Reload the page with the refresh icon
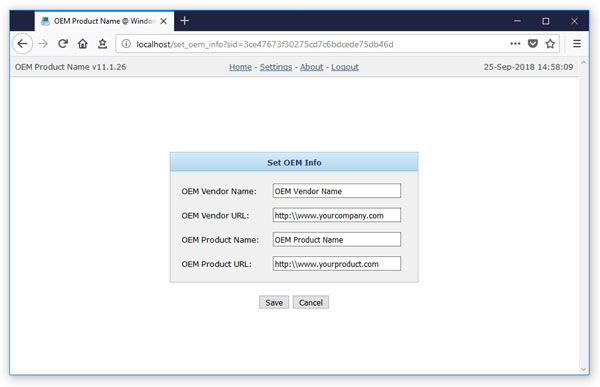This screenshot has width=600, height=387. coord(63,44)
